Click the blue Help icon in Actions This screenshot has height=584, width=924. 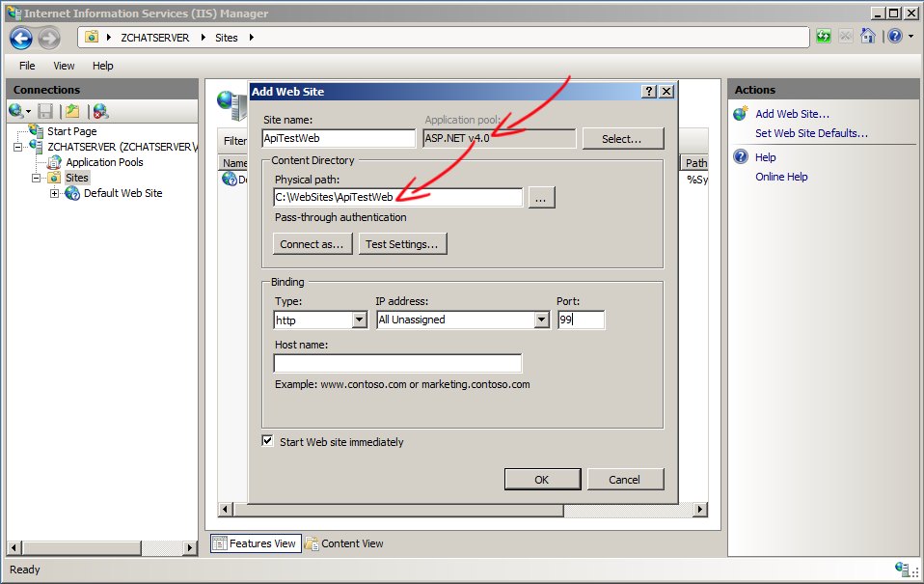click(x=741, y=157)
